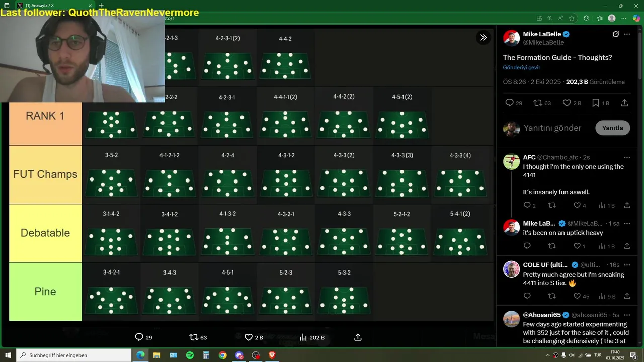This screenshot has width=644, height=362.
Task: Share AFC's comment
Action: pos(627,205)
